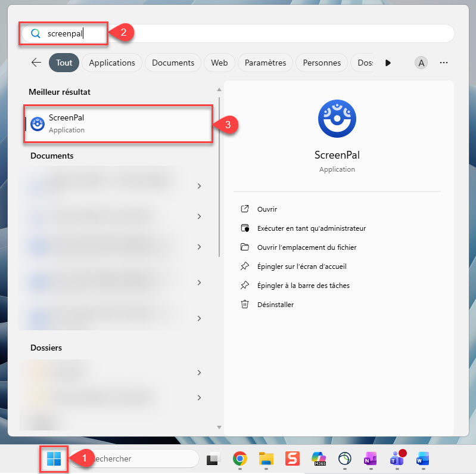Click the Documents section heading
This screenshot has width=476, height=474.
[x=52, y=156]
